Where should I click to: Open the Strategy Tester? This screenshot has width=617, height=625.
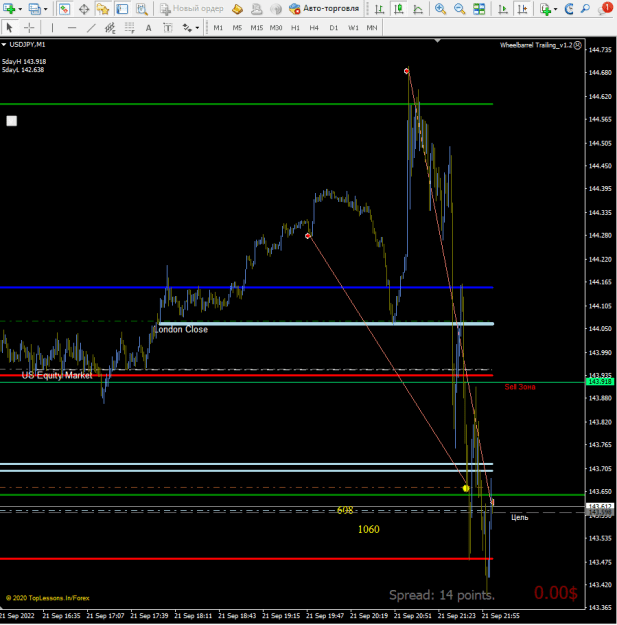point(142,9)
